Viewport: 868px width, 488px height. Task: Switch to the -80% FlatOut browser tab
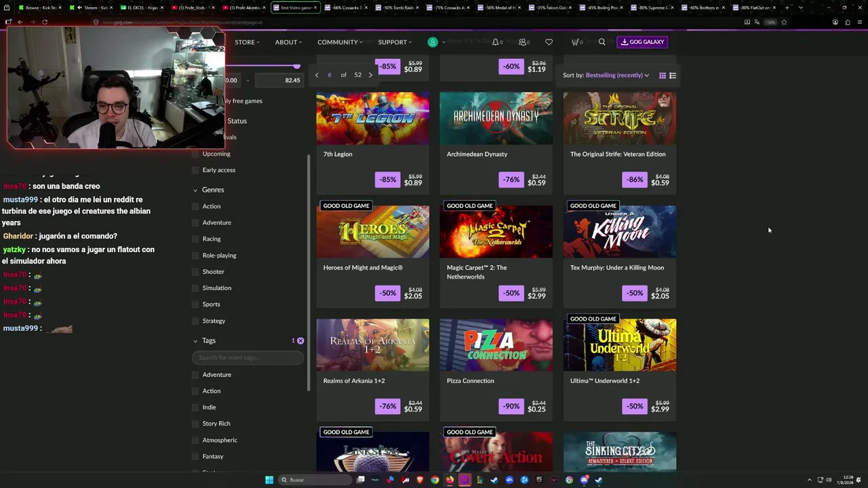pos(754,7)
